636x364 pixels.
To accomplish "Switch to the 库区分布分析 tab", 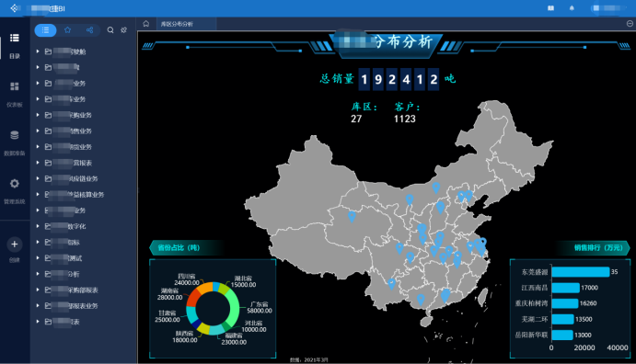I will (x=177, y=24).
